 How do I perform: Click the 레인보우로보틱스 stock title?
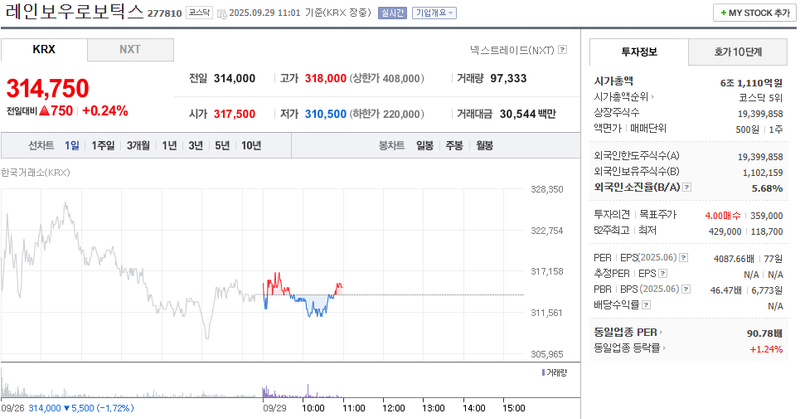tap(75, 11)
